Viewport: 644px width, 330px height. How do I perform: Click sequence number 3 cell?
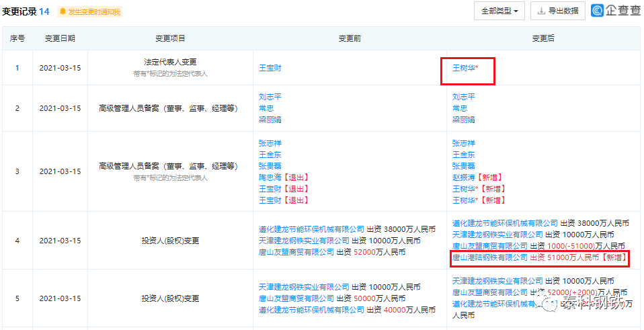(17, 171)
